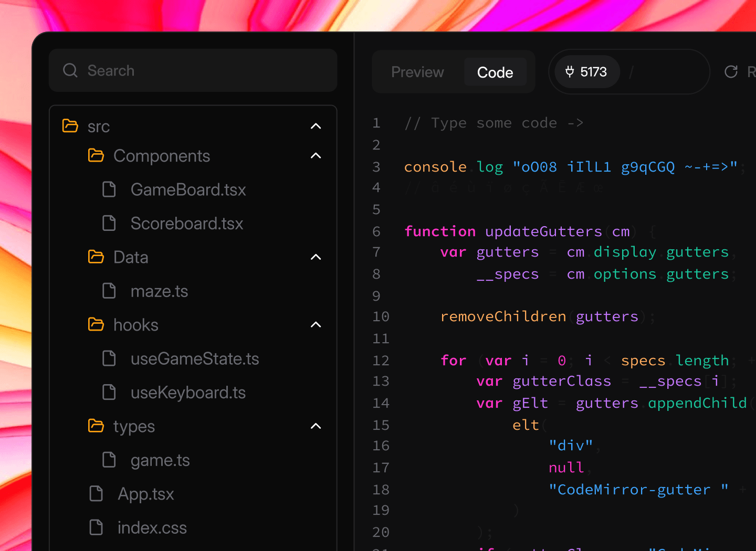Collapse the src folder chevron
756x551 pixels.
tap(316, 126)
